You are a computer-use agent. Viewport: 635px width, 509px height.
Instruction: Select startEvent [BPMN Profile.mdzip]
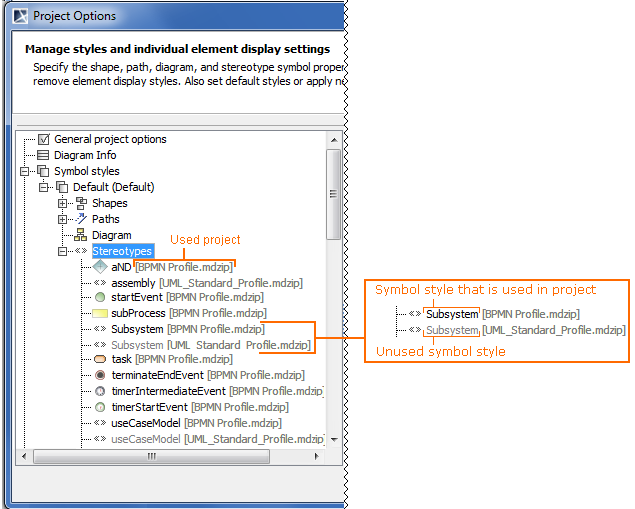pyautogui.click(x=188, y=297)
